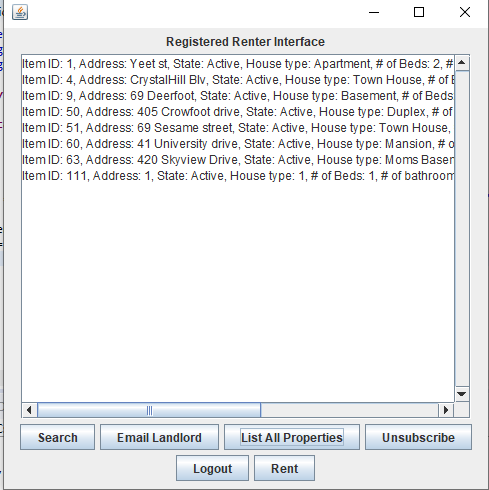Close the Registered Renter window

click(465, 13)
